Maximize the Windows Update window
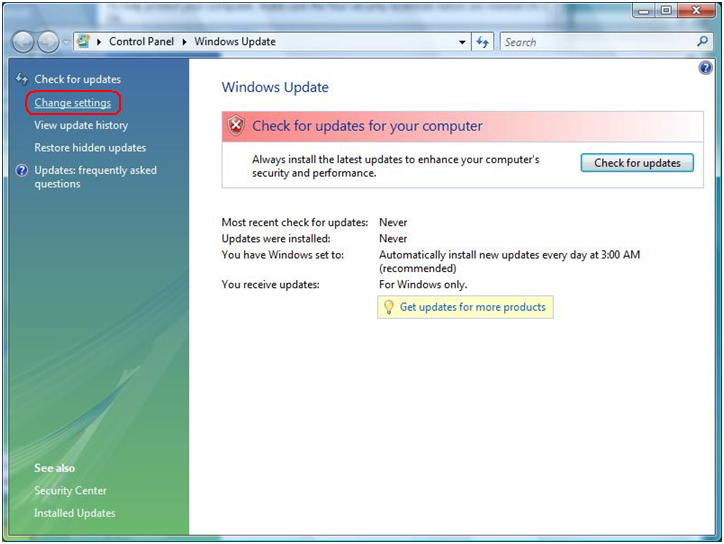The height and width of the screenshot is (544, 724). click(x=666, y=10)
